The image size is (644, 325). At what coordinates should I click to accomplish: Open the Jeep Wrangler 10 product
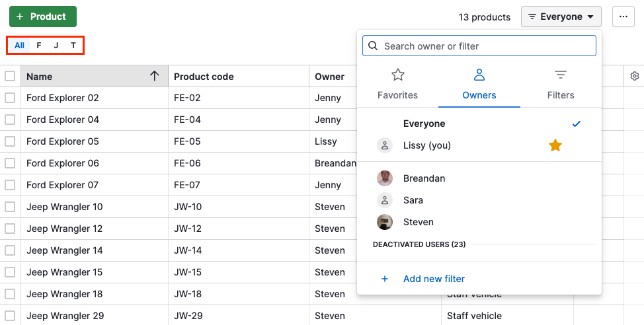tap(65, 207)
